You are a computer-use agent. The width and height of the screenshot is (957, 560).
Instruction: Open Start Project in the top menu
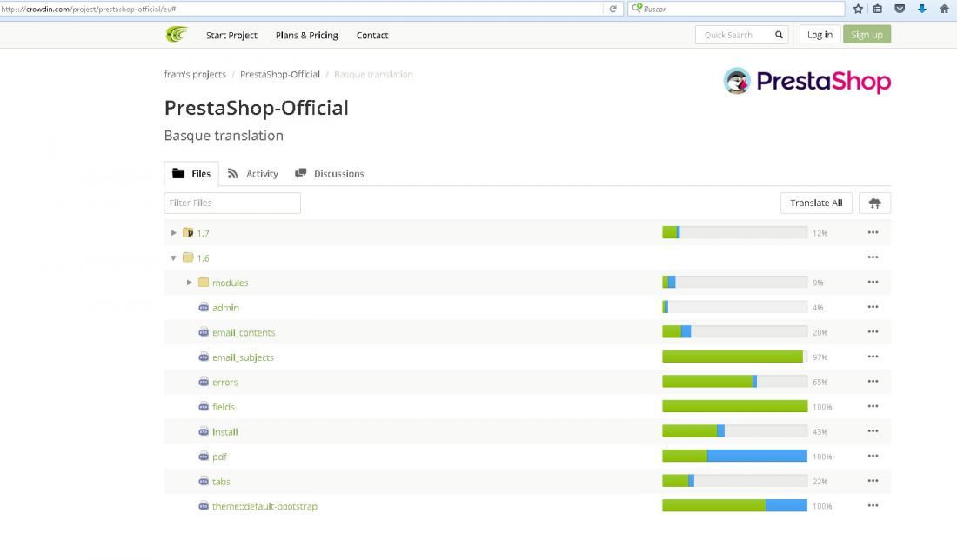point(231,36)
